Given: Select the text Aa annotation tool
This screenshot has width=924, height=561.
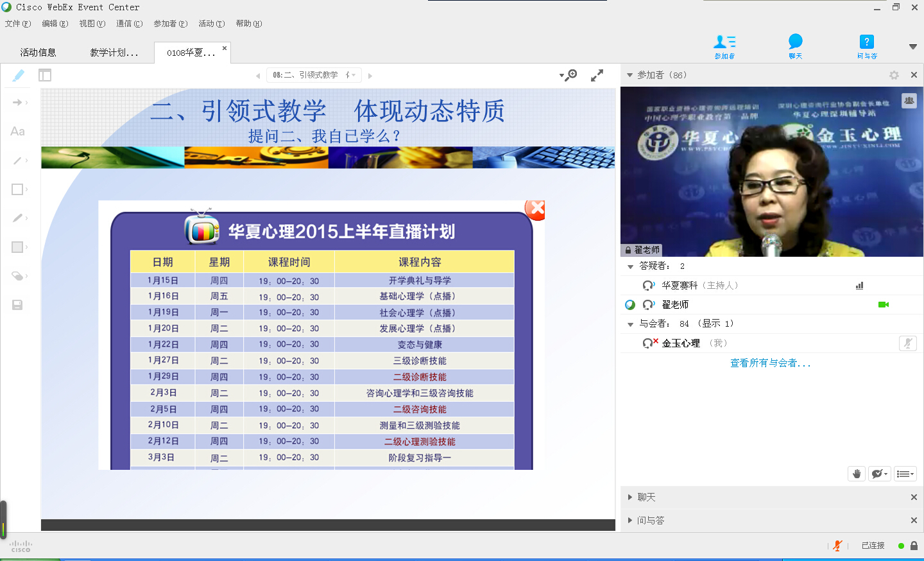Looking at the screenshot, I should pyautogui.click(x=17, y=132).
